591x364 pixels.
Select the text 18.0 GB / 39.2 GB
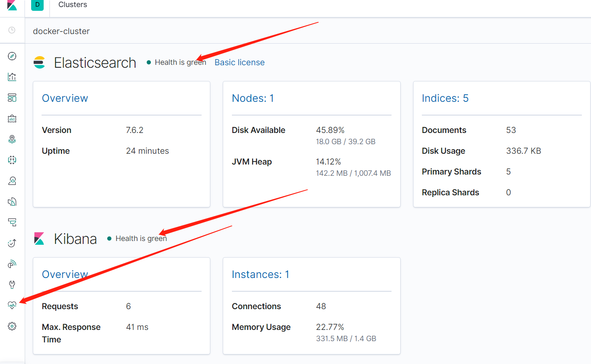(346, 142)
